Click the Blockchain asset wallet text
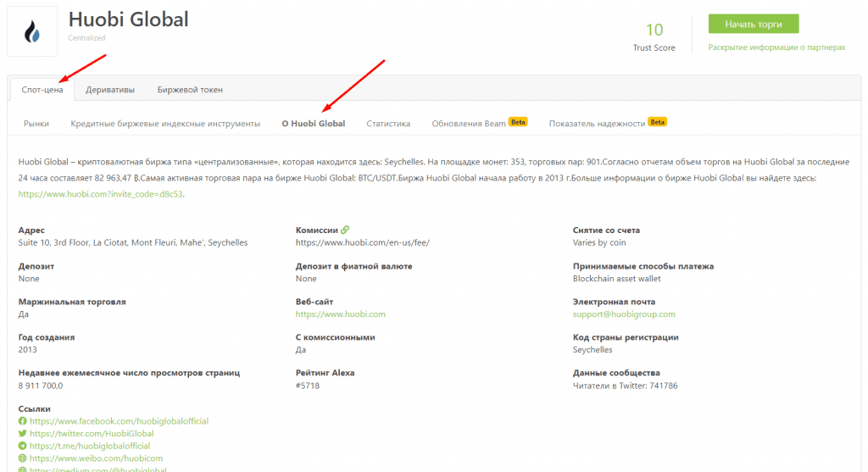The width and height of the screenshot is (868, 472). pos(617,278)
